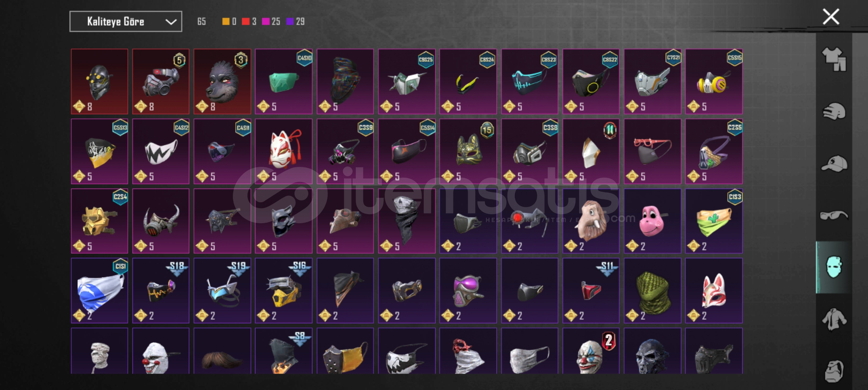
Task: Select the face mask category icon
Action: pos(834,267)
